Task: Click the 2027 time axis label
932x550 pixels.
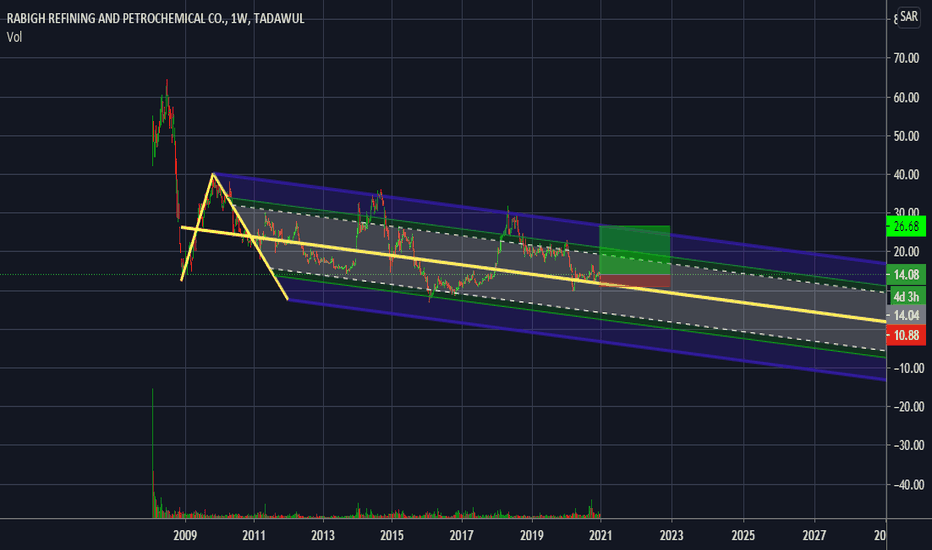Action: (814, 536)
